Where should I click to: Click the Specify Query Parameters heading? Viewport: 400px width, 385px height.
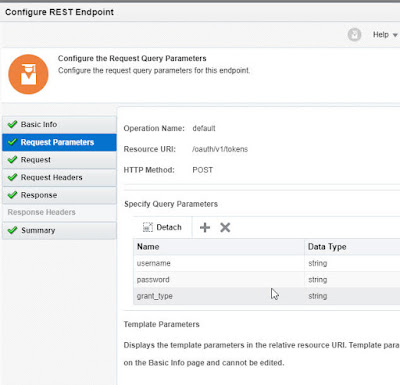tap(171, 204)
